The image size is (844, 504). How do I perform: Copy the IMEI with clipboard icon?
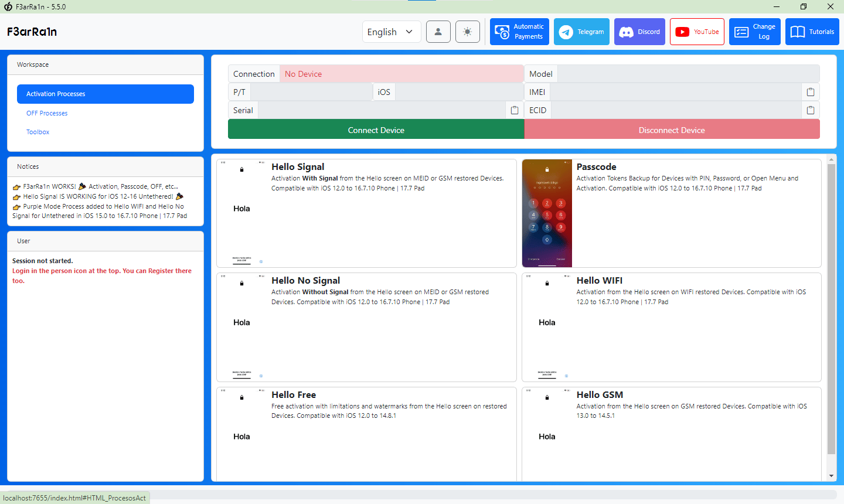pos(811,92)
